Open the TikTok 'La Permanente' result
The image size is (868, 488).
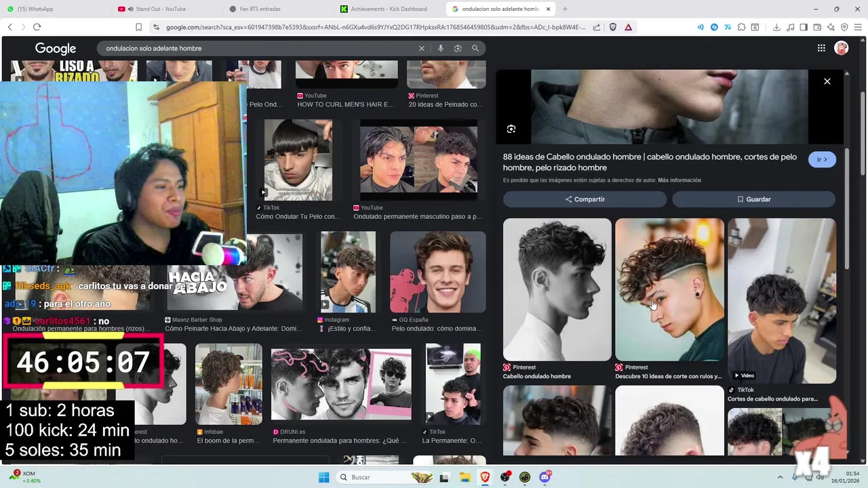453,384
